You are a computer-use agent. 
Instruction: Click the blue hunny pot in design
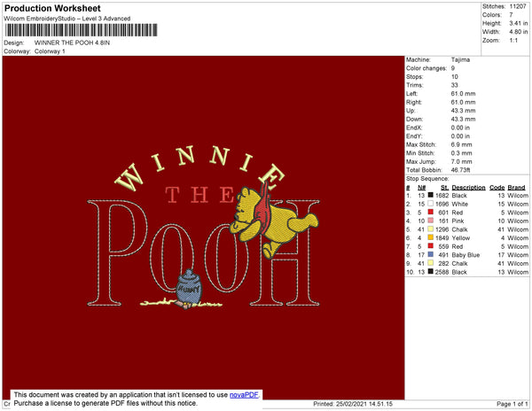(189, 287)
